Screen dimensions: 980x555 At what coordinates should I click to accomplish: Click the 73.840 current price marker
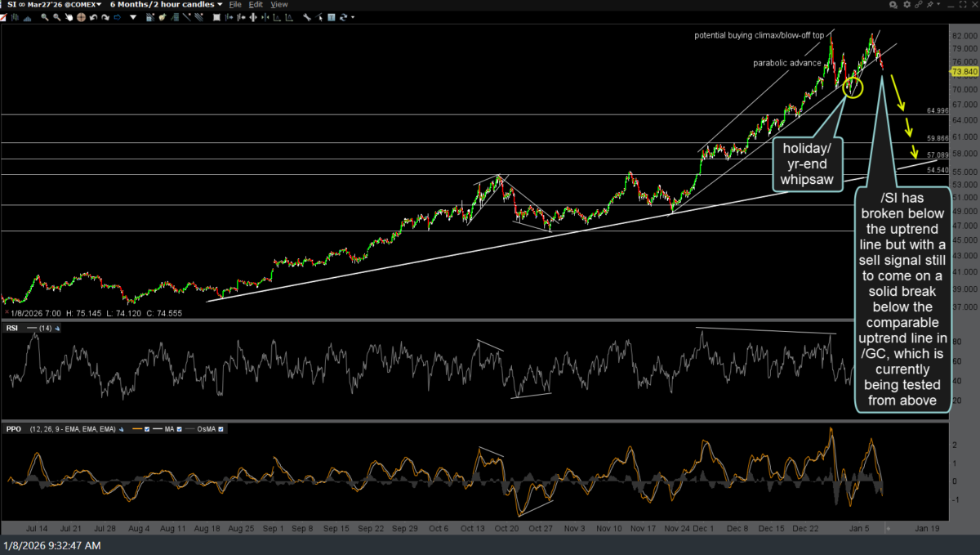point(964,72)
